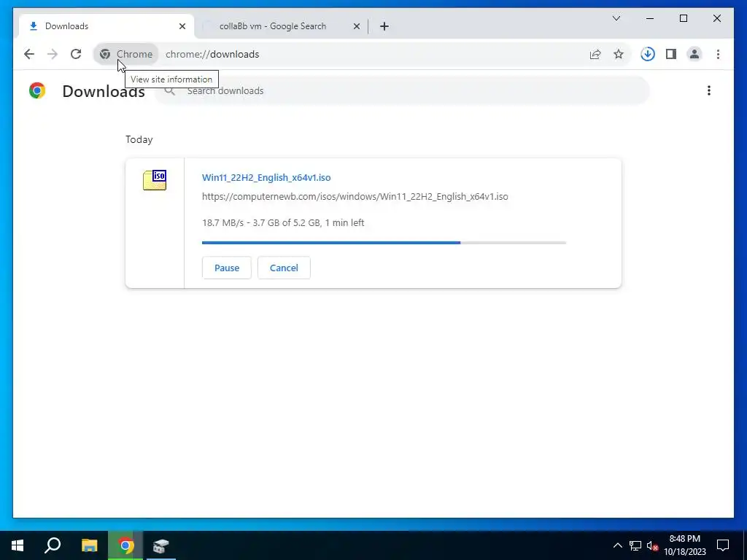Viewport: 747px width, 560px height.
Task: Click the download progress bar
Action: point(384,243)
